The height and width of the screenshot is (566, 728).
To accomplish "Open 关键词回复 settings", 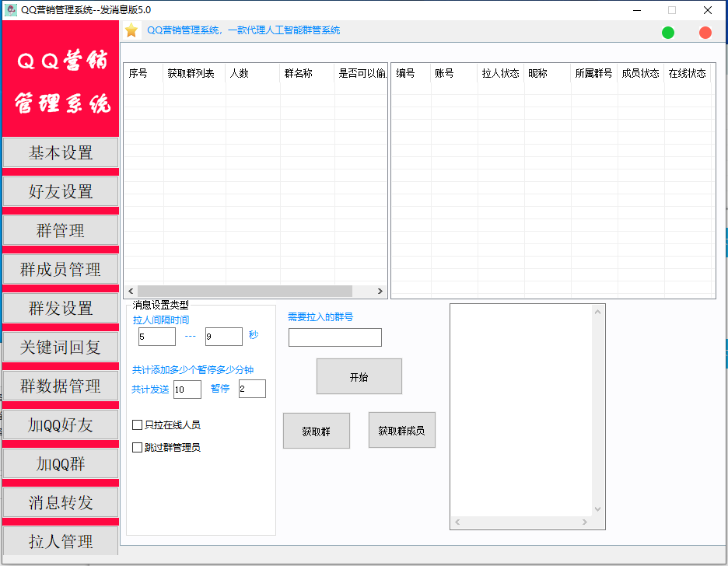I will [x=61, y=347].
